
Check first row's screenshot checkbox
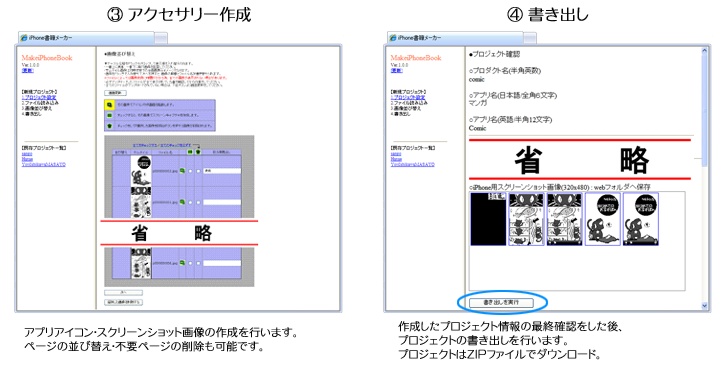point(190,171)
